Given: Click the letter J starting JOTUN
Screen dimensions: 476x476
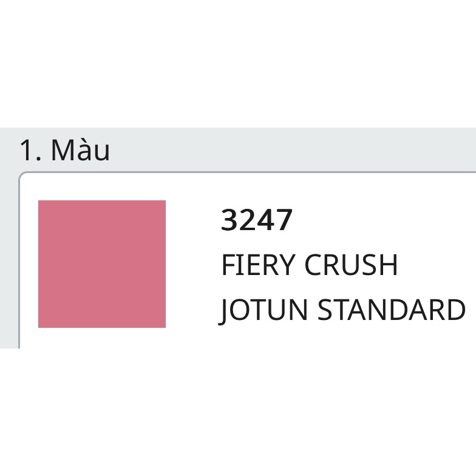Looking at the screenshot, I should pos(224,311).
